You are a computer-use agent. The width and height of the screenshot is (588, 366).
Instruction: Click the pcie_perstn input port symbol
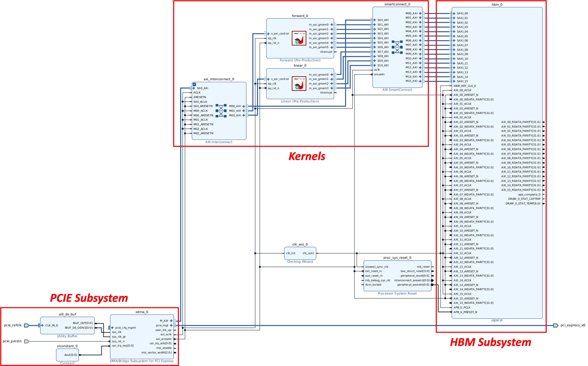pyautogui.click(x=27, y=341)
